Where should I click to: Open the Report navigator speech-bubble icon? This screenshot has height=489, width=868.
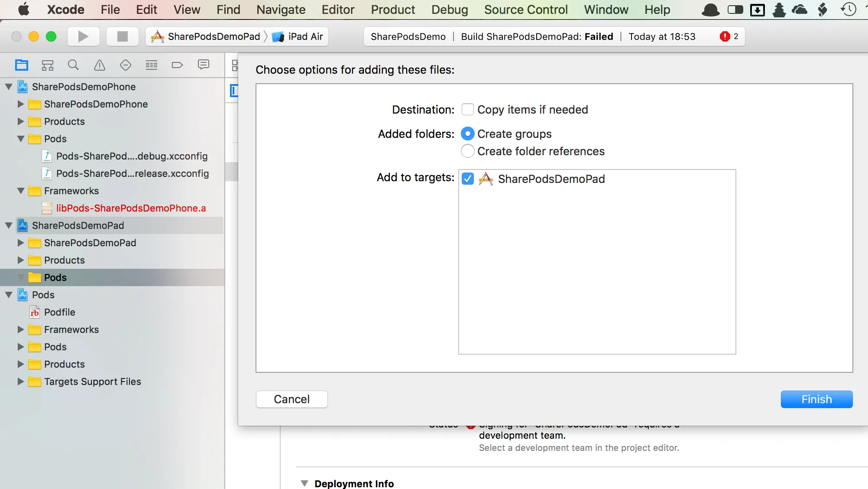click(204, 65)
